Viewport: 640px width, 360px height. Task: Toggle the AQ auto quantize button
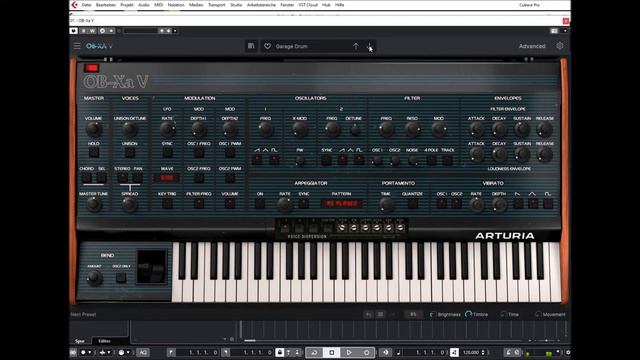pyautogui.click(x=143, y=352)
